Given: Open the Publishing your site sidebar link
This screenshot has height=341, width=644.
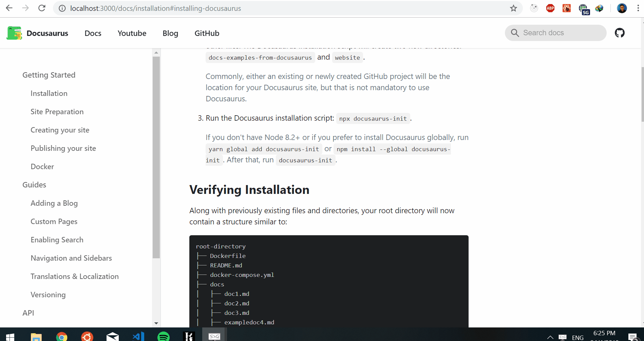Looking at the screenshot, I should (x=63, y=148).
